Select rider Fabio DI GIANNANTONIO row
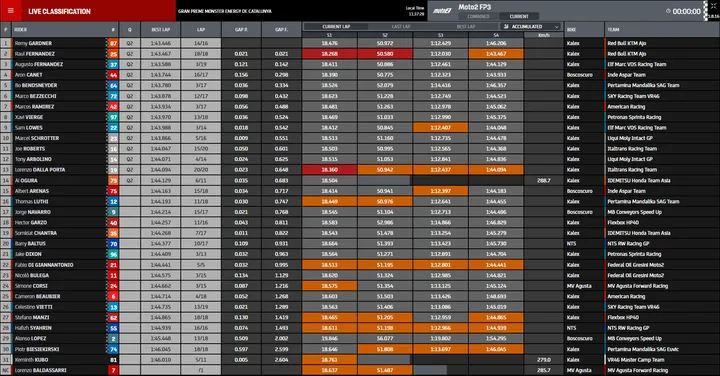 coord(360,265)
